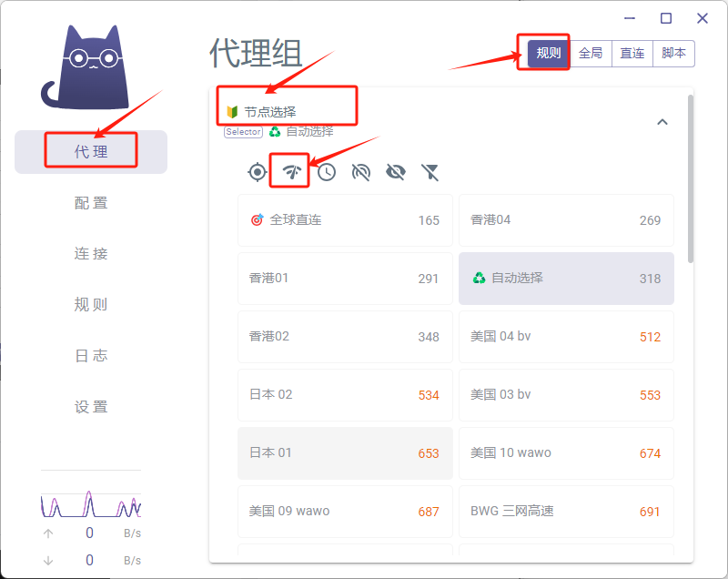Select the 香港02 proxy node
This screenshot has width=728, height=579.
point(345,337)
